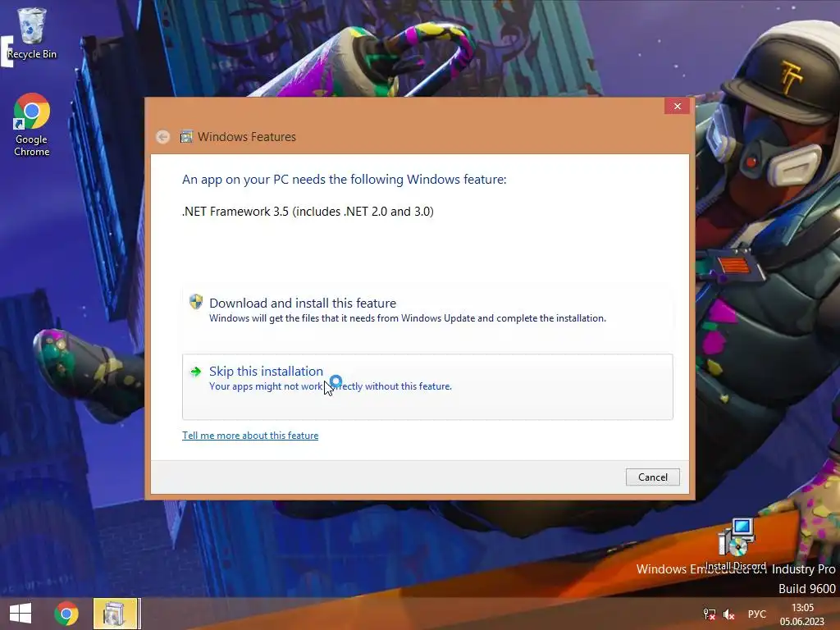Choose Skip this installation

click(x=427, y=386)
